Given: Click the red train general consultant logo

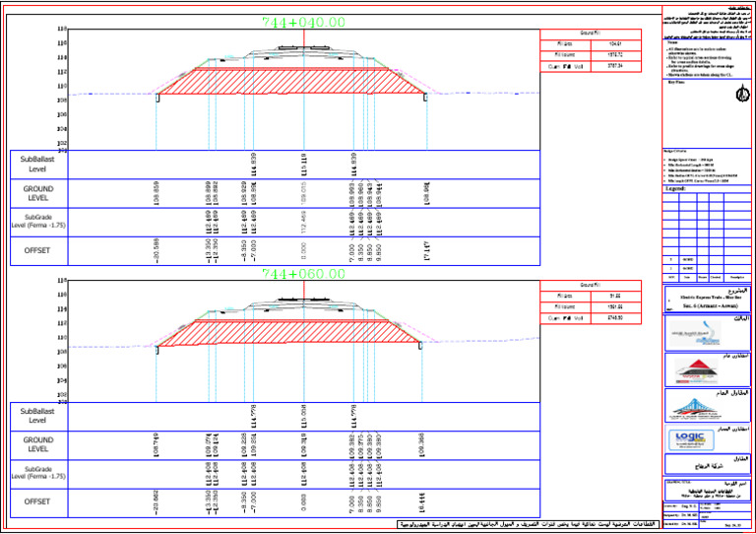Looking at the screenshot, I should (x=696, y=371).
